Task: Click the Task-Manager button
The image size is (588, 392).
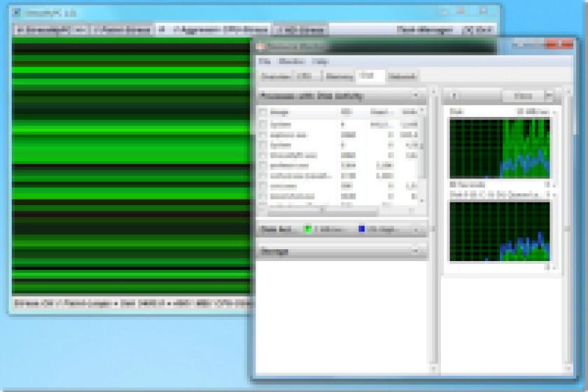Action: click(x=425, y=30)
